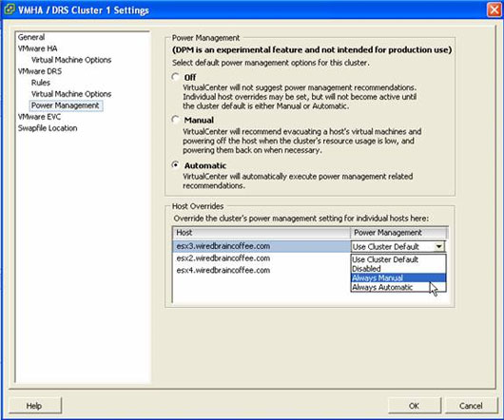Viewport: 504px width, 420px height.
Task: Click the cluster icon in title bar
Action: 9,10
